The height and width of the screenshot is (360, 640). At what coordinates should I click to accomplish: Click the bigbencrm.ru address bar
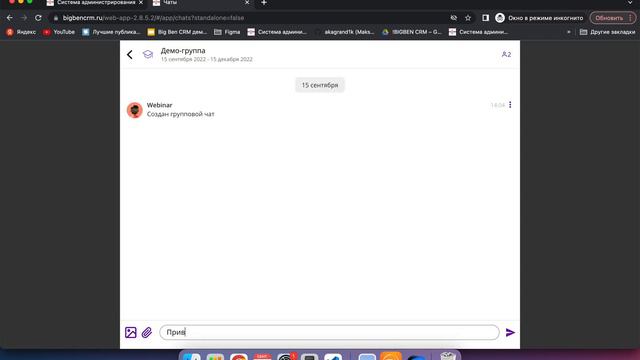coord(249,18)
